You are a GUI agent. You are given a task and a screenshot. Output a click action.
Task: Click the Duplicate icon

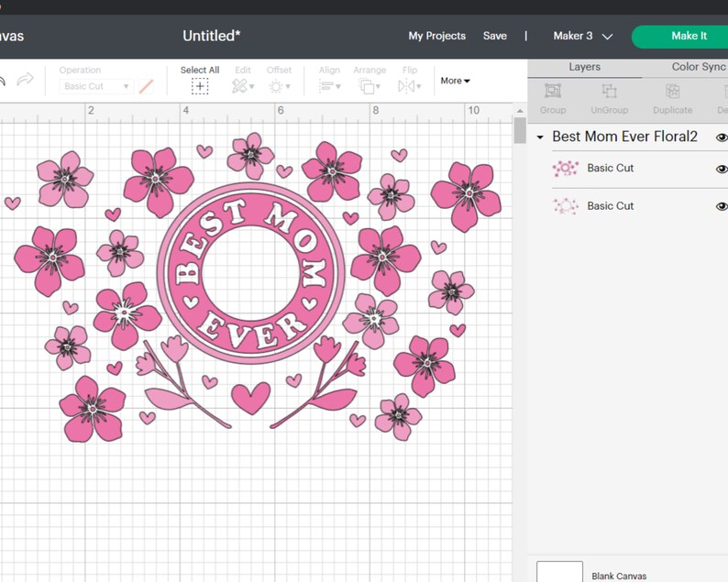pyautogui.click(x=672, y=91)
